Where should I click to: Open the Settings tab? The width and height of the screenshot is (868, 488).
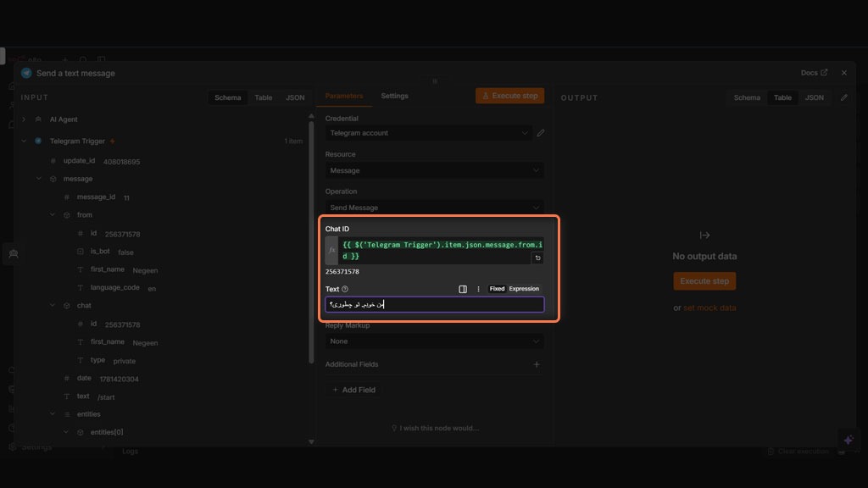click(x=394, y=96)
